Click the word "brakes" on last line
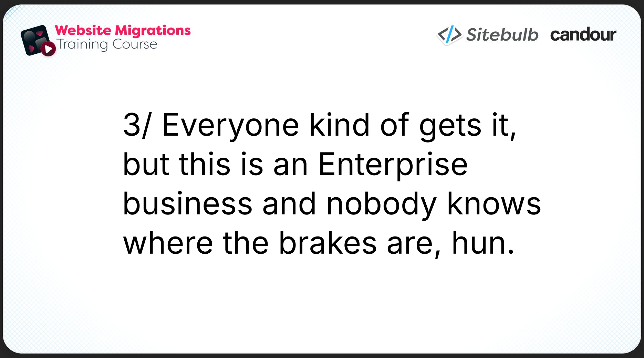 (328, 243)
